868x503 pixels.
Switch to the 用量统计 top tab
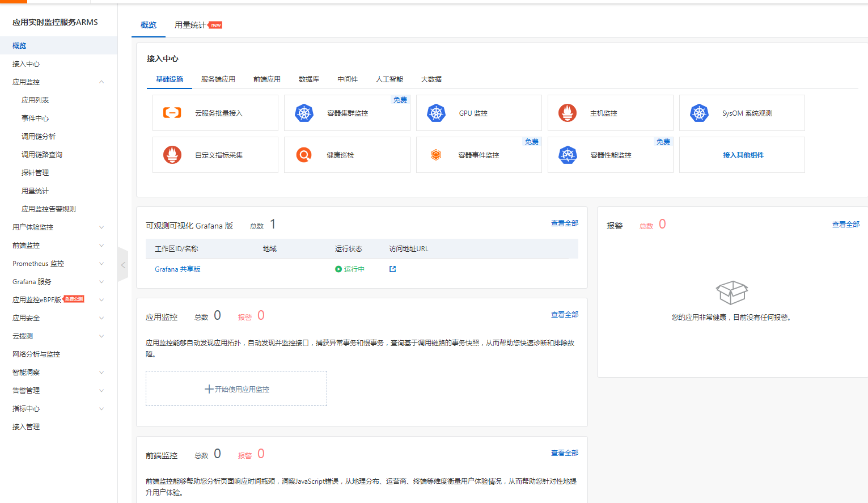[x=190, y=25]
